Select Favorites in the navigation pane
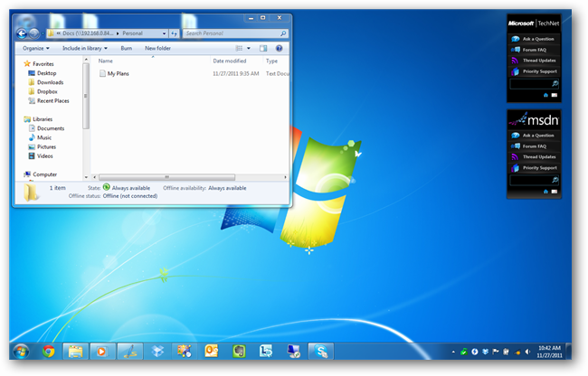 click(43, 64)
